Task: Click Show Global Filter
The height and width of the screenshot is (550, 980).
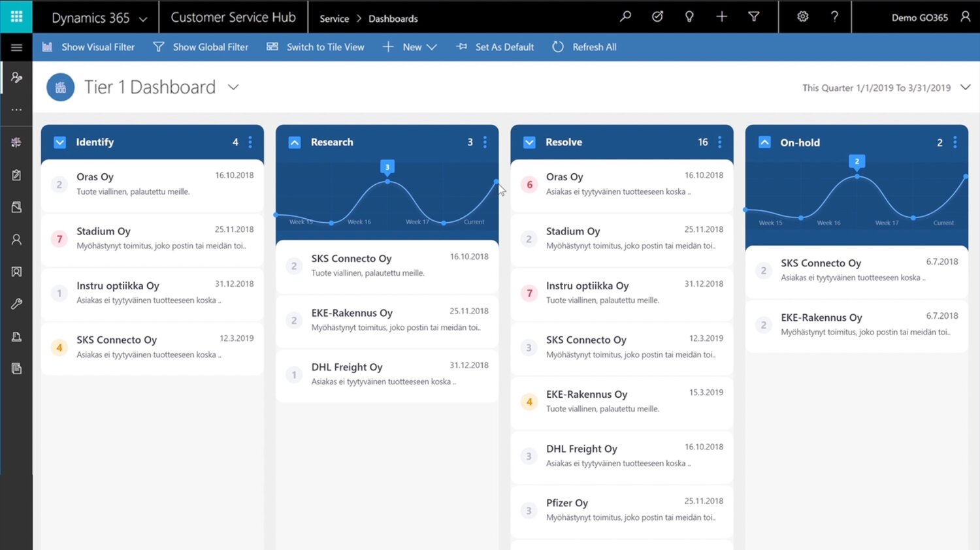Action: click(201, 47)
